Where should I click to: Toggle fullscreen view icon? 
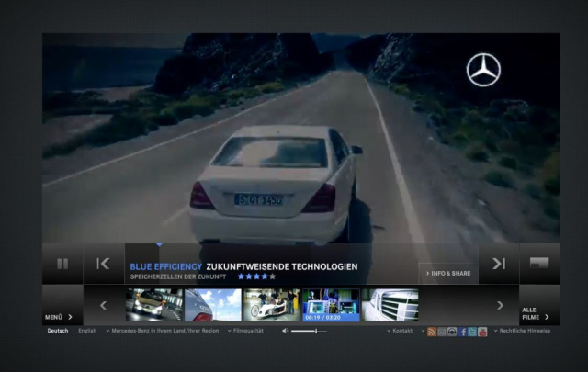539,264
